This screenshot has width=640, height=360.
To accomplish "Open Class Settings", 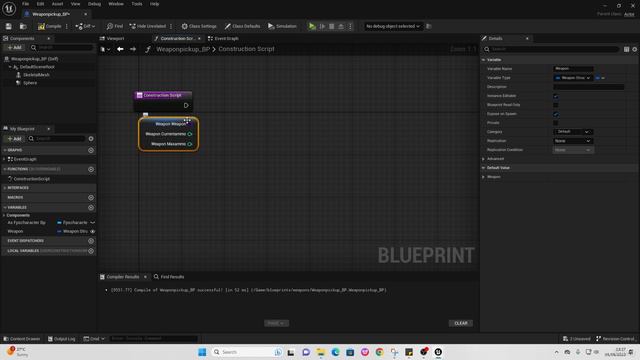I will point(199,26).
